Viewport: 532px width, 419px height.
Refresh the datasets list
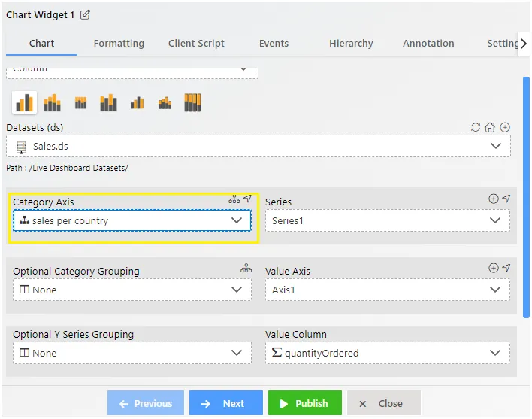(476, 127)
